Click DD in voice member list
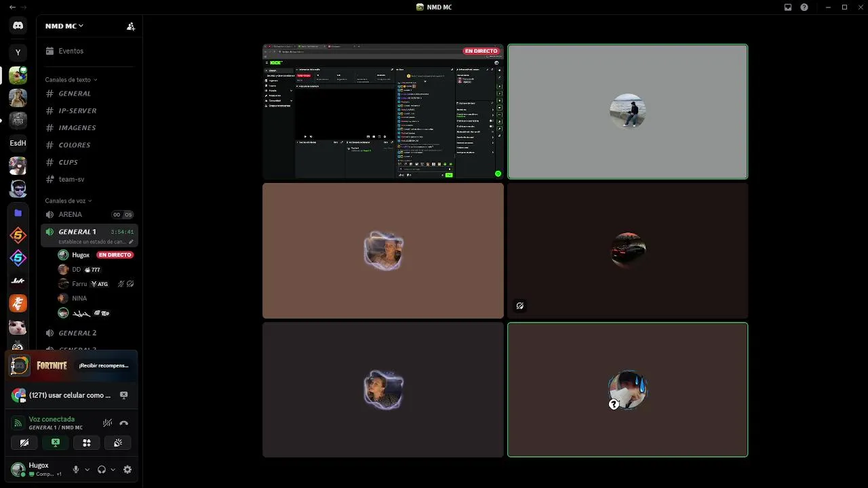Viewport: 868px width, 488px height. click(x=77, y=270)
